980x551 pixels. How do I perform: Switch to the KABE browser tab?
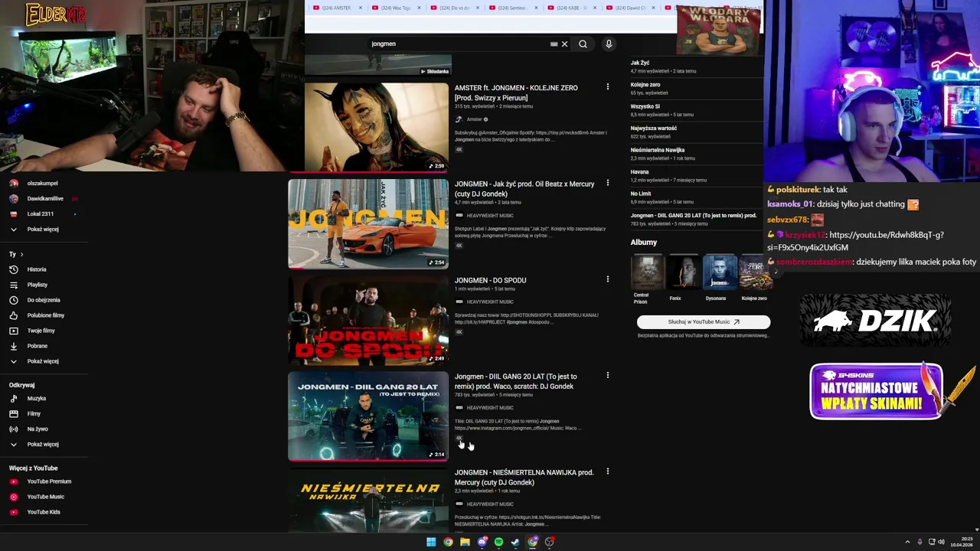pos(570,8)
